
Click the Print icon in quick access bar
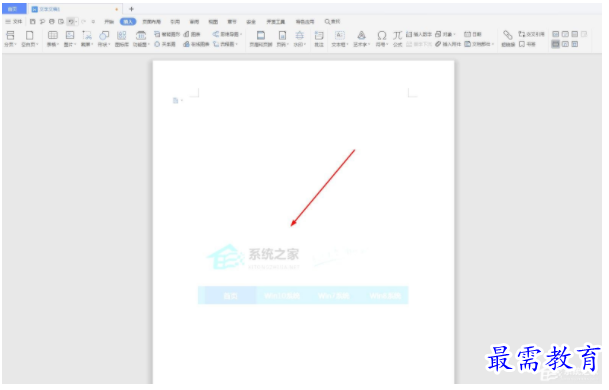coord(52,22)
